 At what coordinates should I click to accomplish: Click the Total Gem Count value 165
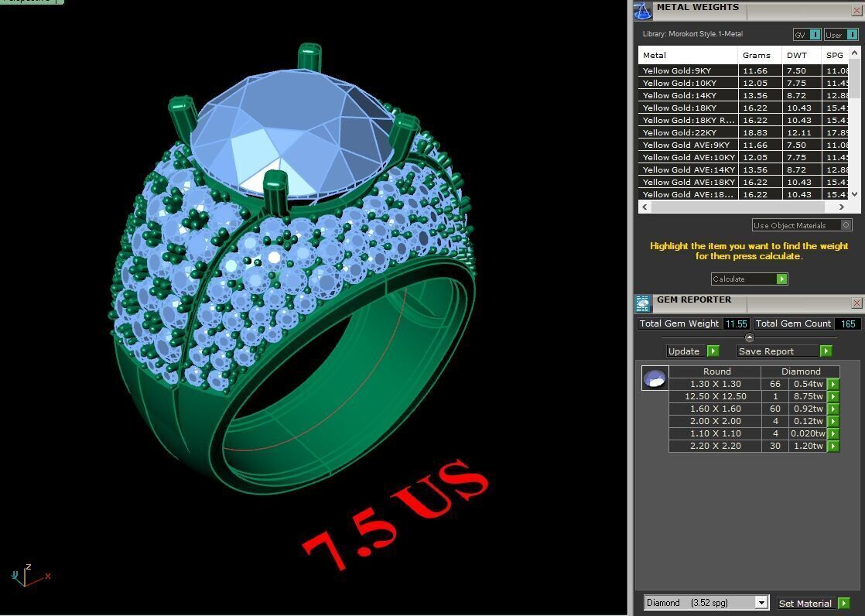pos(848,324)
